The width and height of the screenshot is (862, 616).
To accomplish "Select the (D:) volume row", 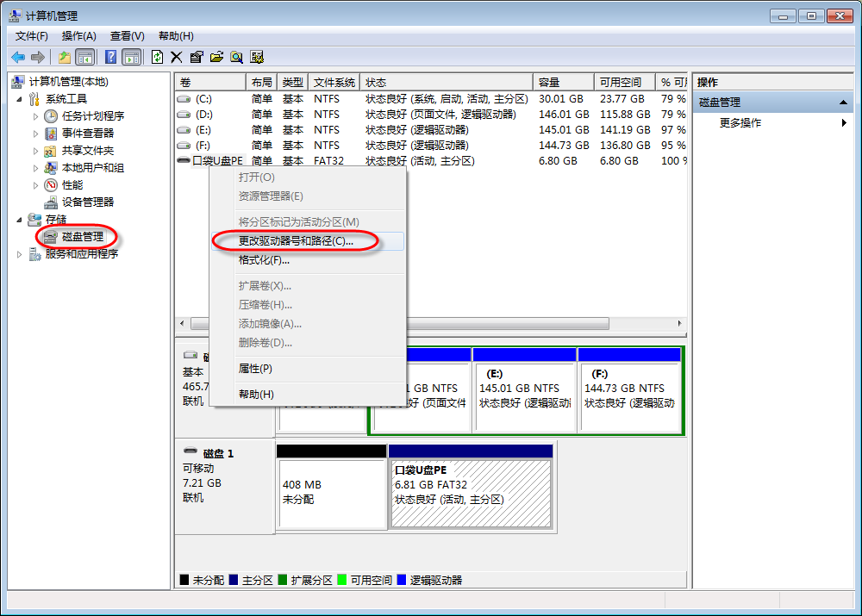I will [x=431, y=115].
